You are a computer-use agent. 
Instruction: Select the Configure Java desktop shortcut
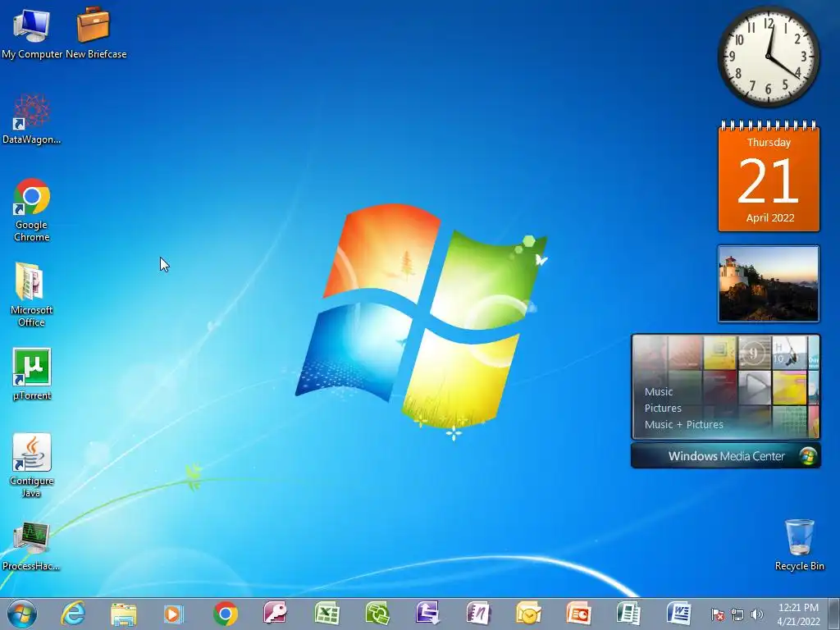(x=32, y=465)
